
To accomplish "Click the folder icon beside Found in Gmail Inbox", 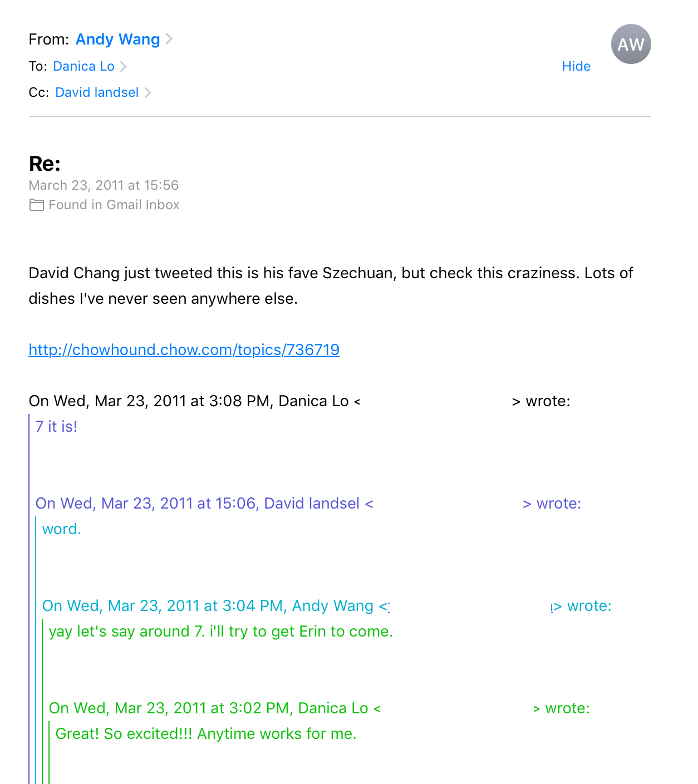I will click(x=36, y=205).
